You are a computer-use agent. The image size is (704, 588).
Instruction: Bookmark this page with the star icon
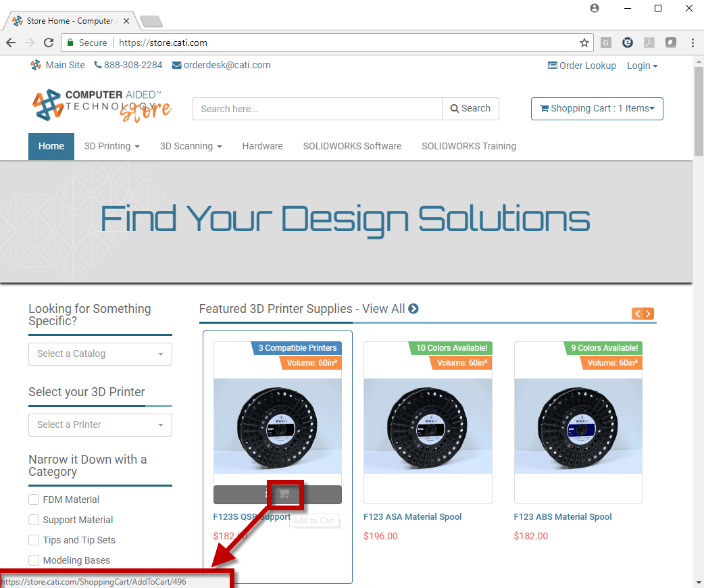(584, 43)
